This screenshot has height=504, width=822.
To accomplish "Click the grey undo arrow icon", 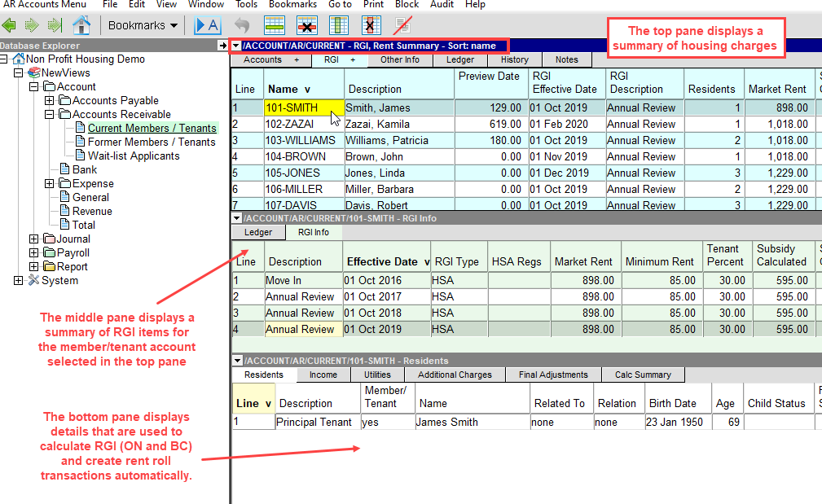I will tap(242, 25).
